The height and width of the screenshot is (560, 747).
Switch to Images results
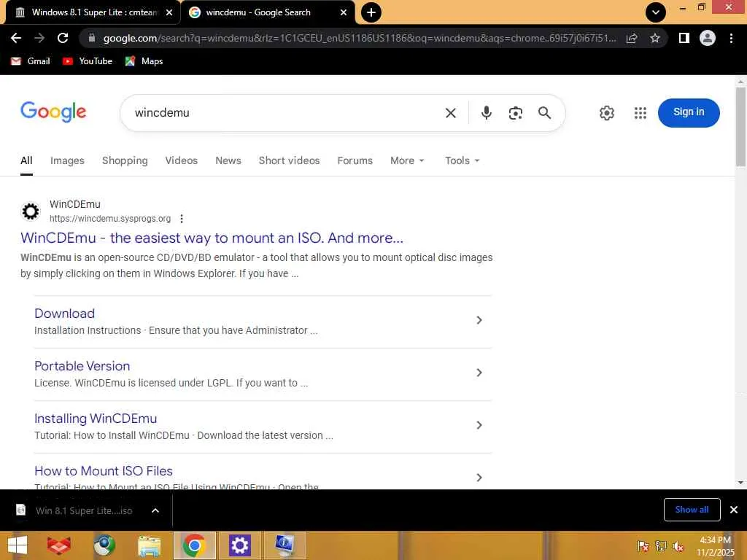click(x=67, y=161)
